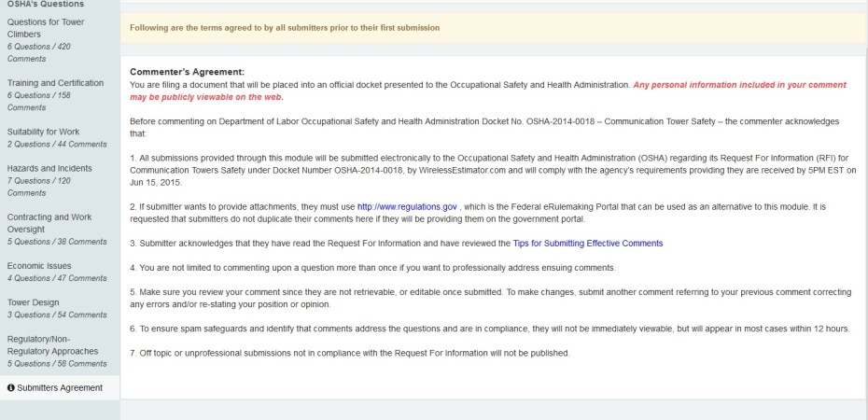Image resolution: width=868 pixels, height=420 pixels.
Task: Open Tips for Submitting Effective Comments link
Action: coord(588,244)
